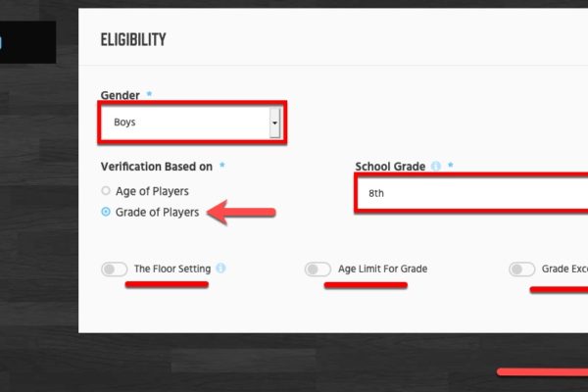
Task: Open the Gender dropdown showing Boys
Action: coord(192,122)
